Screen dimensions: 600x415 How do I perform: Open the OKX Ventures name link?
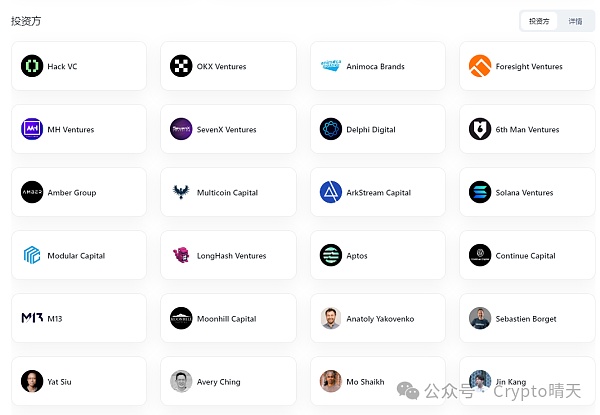222,66
